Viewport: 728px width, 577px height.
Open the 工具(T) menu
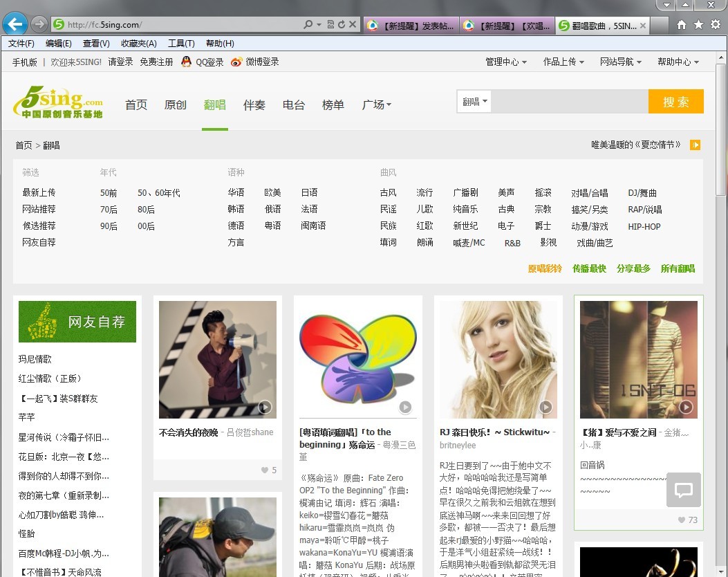point(181,44)
